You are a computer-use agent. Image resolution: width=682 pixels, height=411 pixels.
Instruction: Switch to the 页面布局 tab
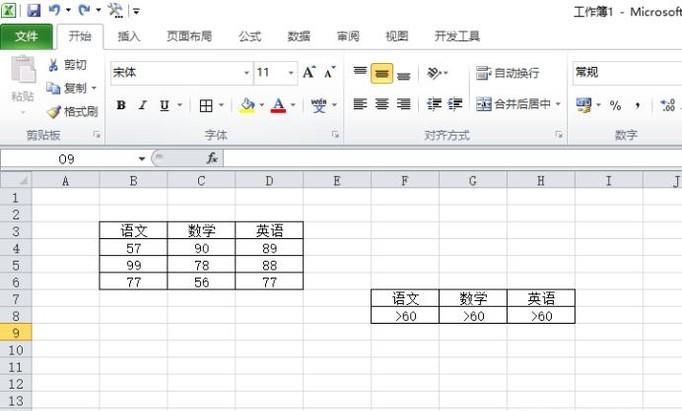pos(189,37)
